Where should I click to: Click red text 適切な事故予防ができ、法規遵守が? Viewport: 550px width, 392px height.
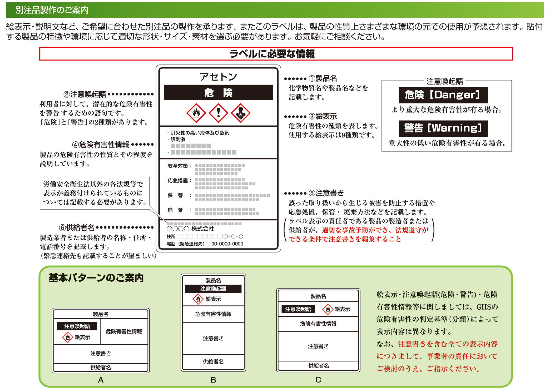pos(375,230)
